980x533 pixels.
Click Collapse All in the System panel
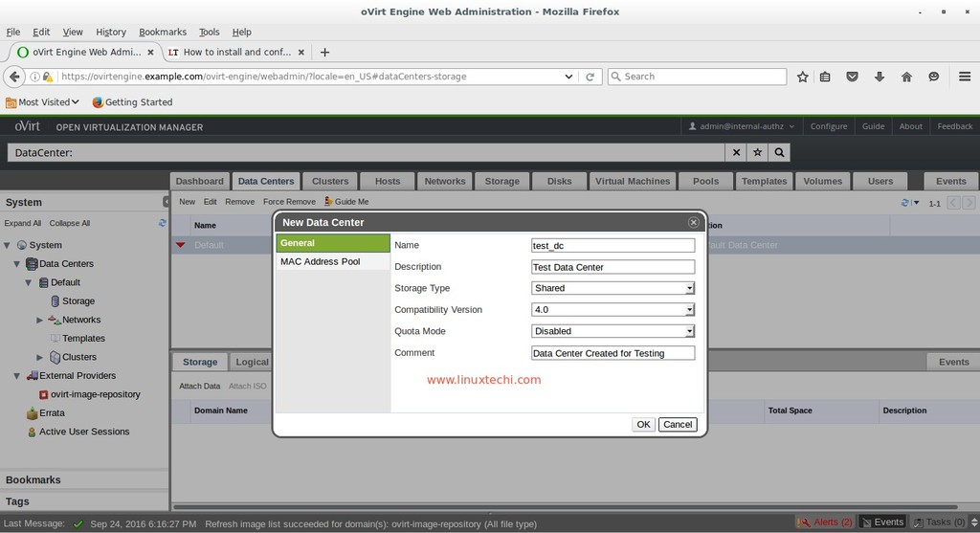pyautogui.click(x=69, y=223)
